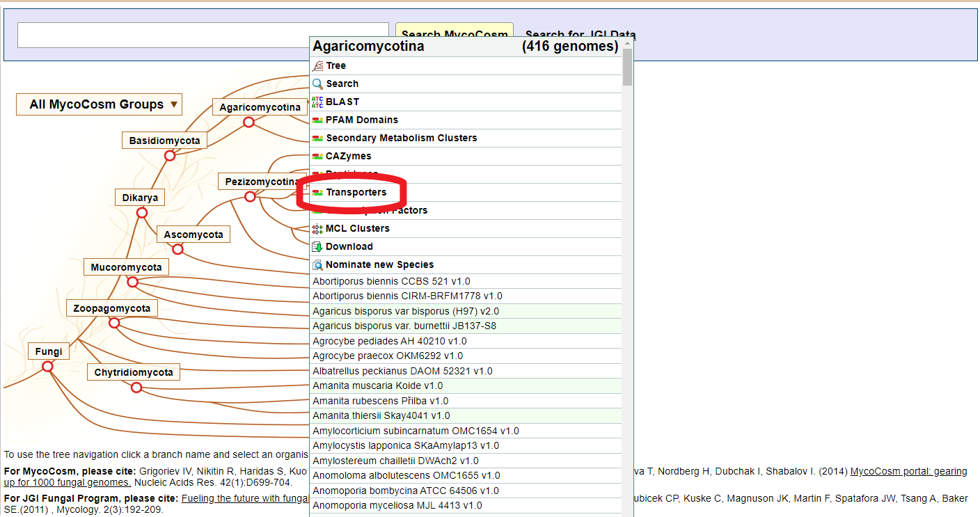Open Agrocybe pediades AH 40210 v1.0
Viewport: 980px width, 517px height.
pyautogui.click(x=466, y=341)
